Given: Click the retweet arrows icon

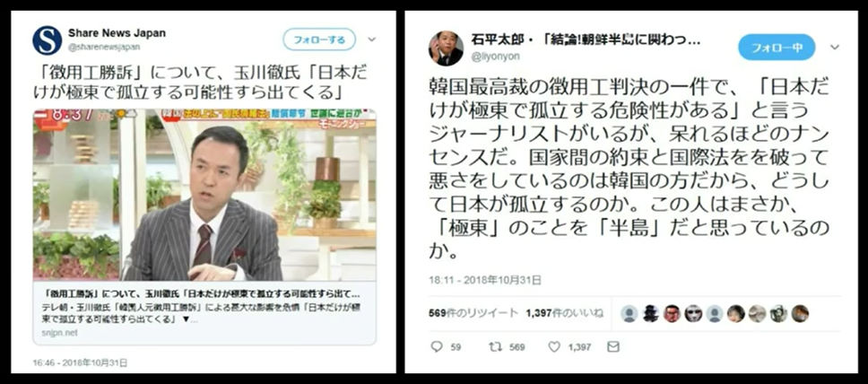Looking at the screenshot, I should (495, 347).
